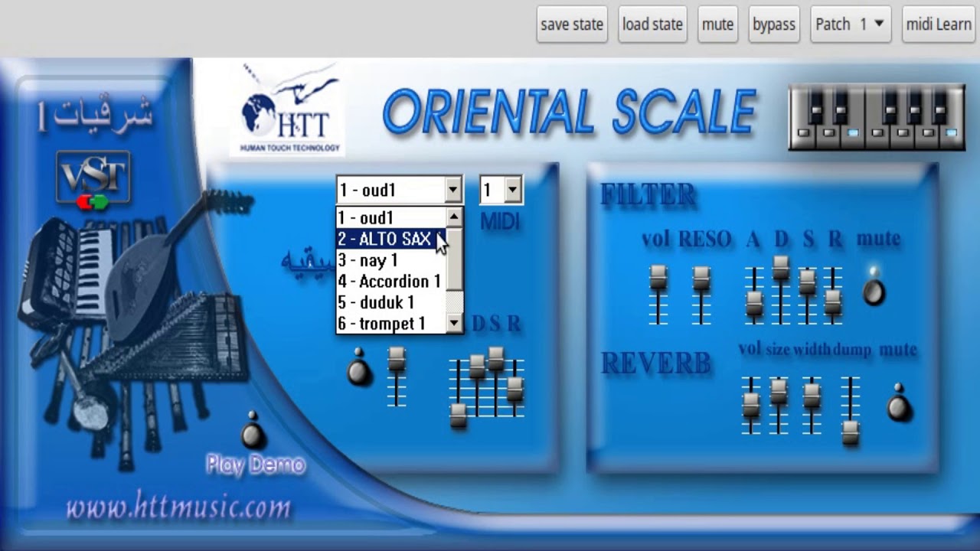Click the load state button
The width and height of the screenshot is (980, 551).
click(652, 24)
